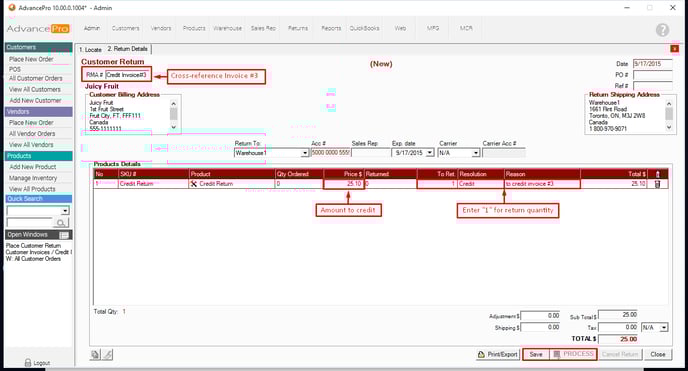Click the Save button
The image size is (688, 371).
(536, 354)
